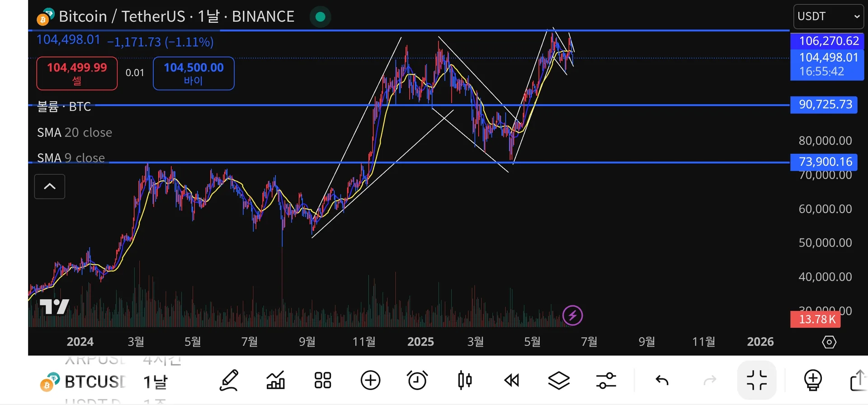Open the BTCUSDT symbol search
Viewport: 868px width, 405px height.
pyautogui.click(x=83, y=382)
